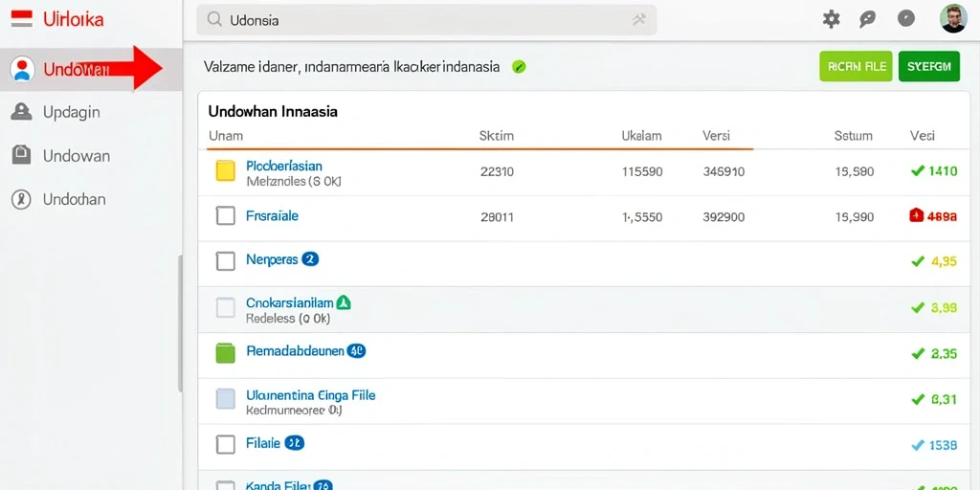The image size is (980, 490).
Task: Click green badge beside the heading
Action: 518,67
